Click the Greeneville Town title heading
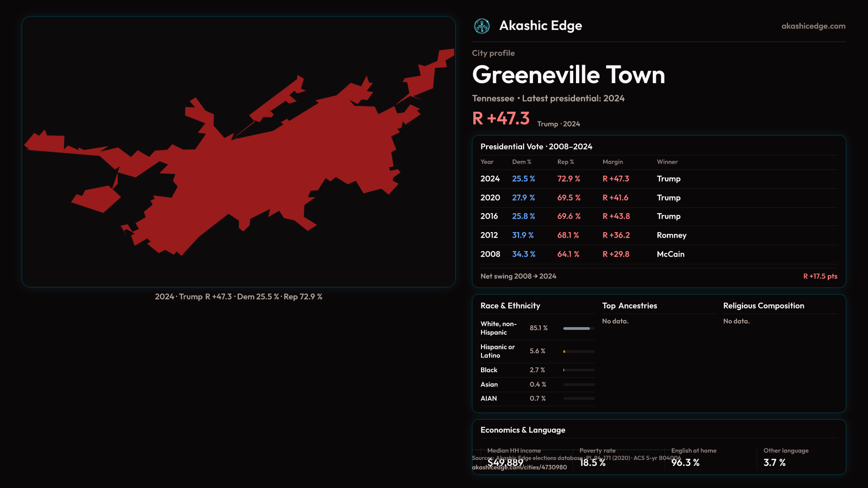This screenshot has height=488, width=868. [x=568, y=75]
